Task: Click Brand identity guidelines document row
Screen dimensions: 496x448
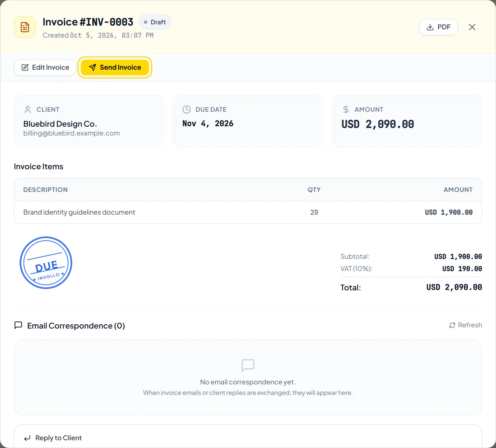Action: coord(248,212)
